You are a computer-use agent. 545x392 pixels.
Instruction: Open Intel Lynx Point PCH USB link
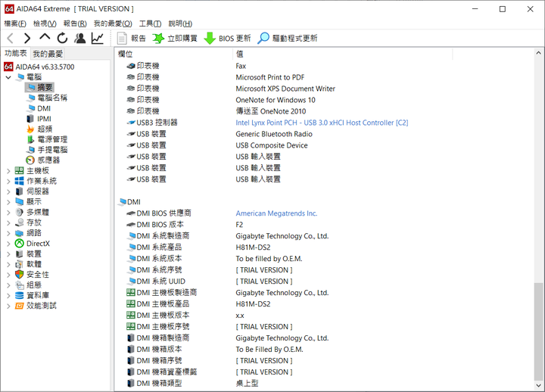coord(322,123)
